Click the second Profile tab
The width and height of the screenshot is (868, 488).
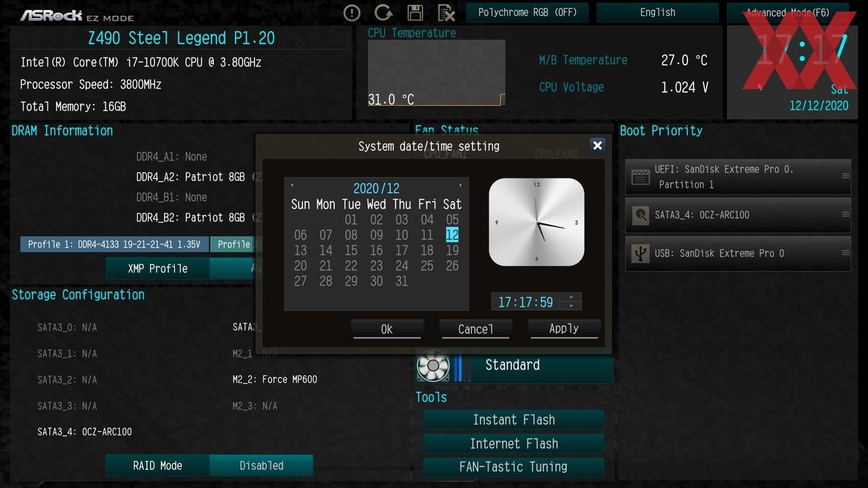point(233,244)
